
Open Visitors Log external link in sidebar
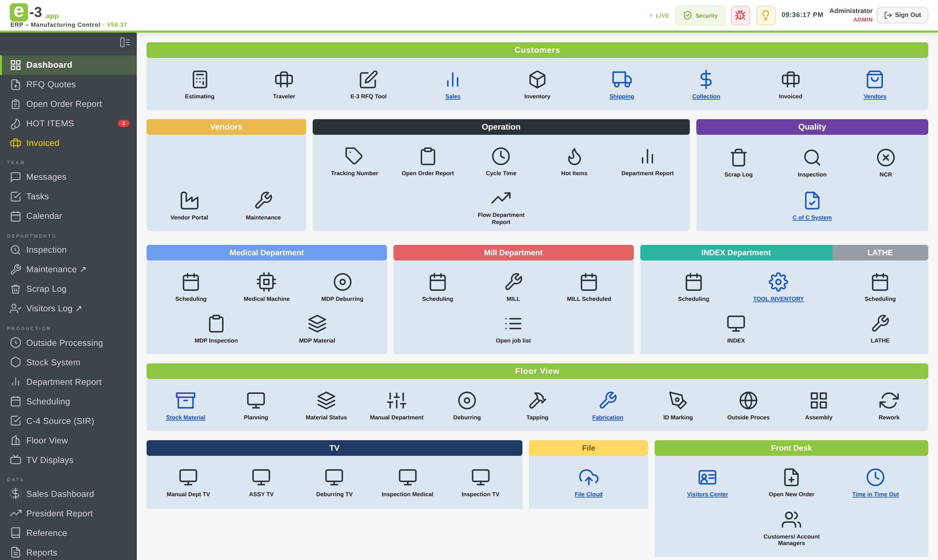pos(68,309)
